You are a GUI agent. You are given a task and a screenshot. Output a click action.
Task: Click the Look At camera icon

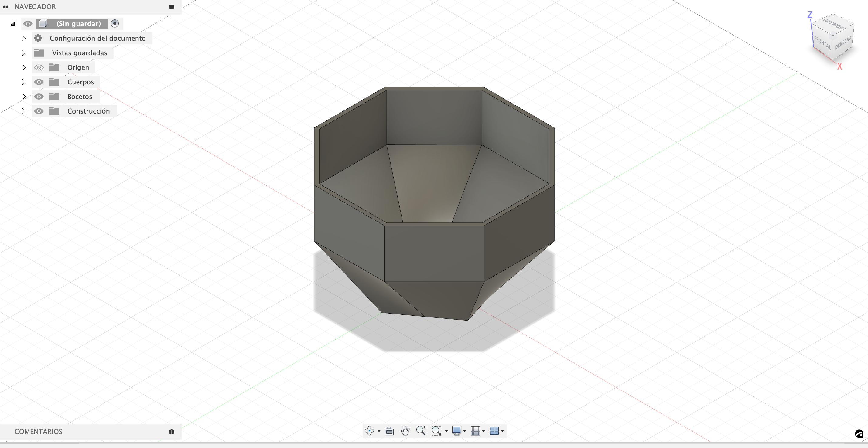(389, 431)
